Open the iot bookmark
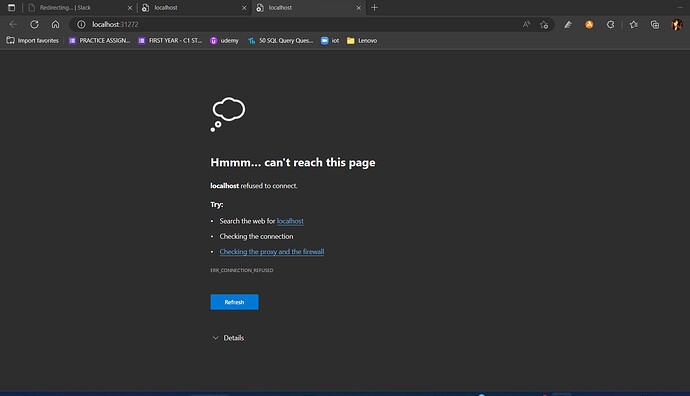The width and height of the screenshot is (690, 396). (x=330, y=40)
